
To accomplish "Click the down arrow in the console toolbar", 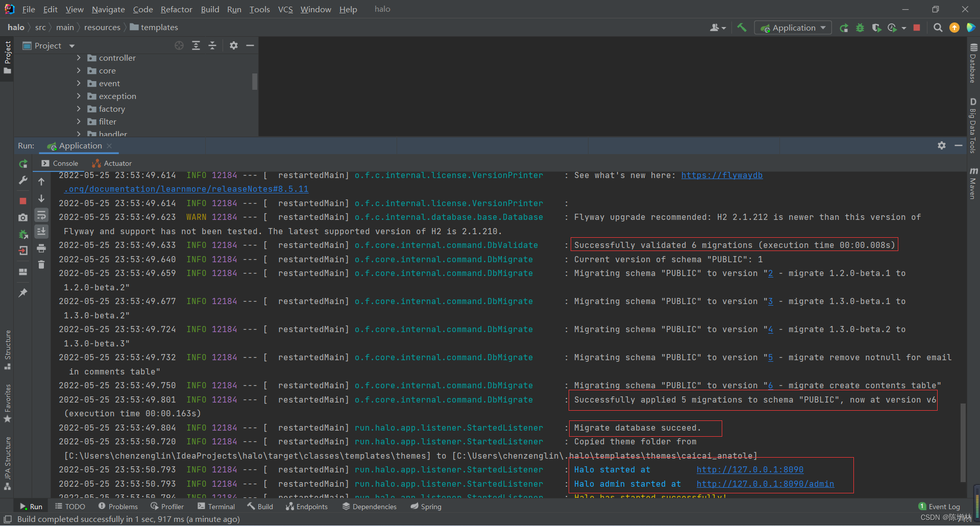I will (41, 198).
